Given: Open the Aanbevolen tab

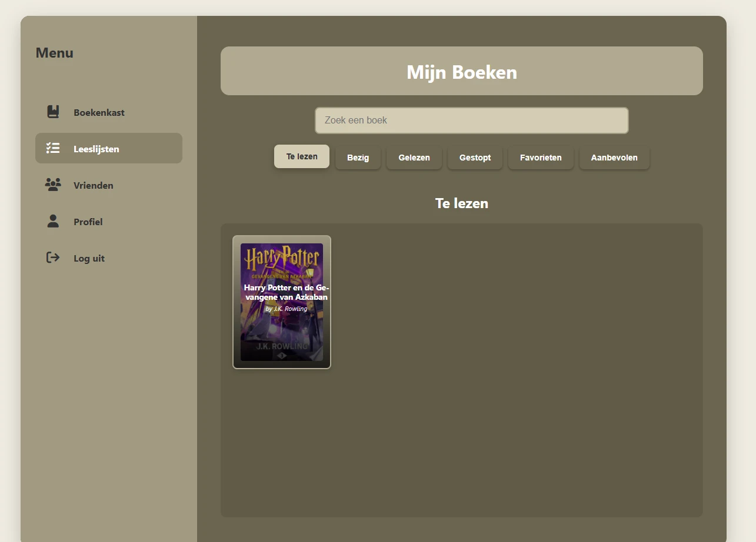Looking at the screenshot, I should [x=614, y=157].
